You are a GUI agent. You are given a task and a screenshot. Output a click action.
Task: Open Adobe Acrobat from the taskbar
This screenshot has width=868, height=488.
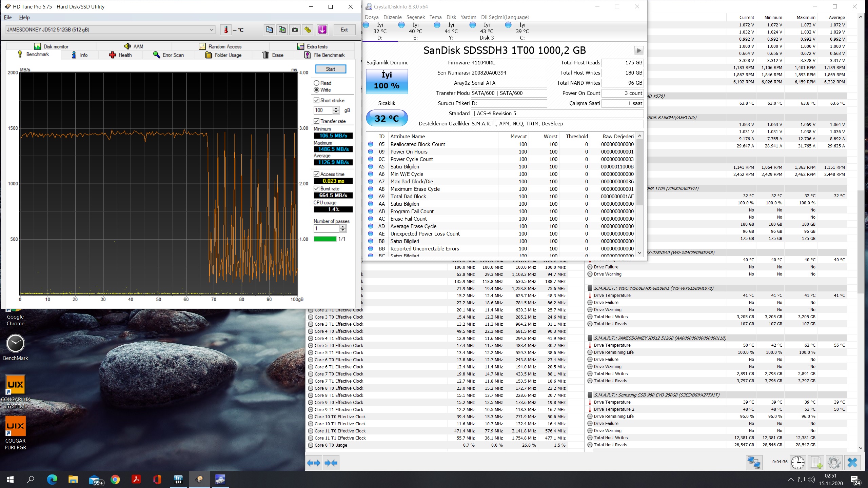pos(136,479)
